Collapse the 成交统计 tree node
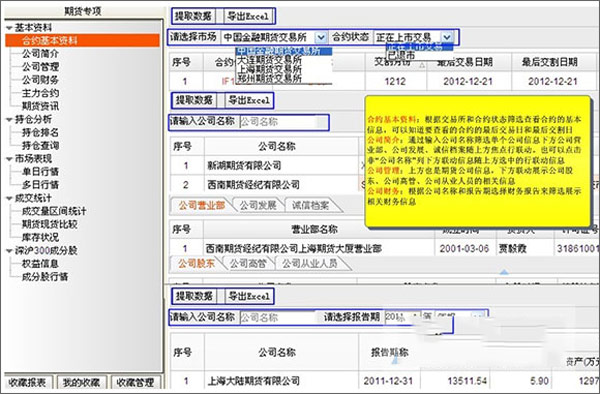The width and height of the screenshot is (600, 394). pos(9,199)
